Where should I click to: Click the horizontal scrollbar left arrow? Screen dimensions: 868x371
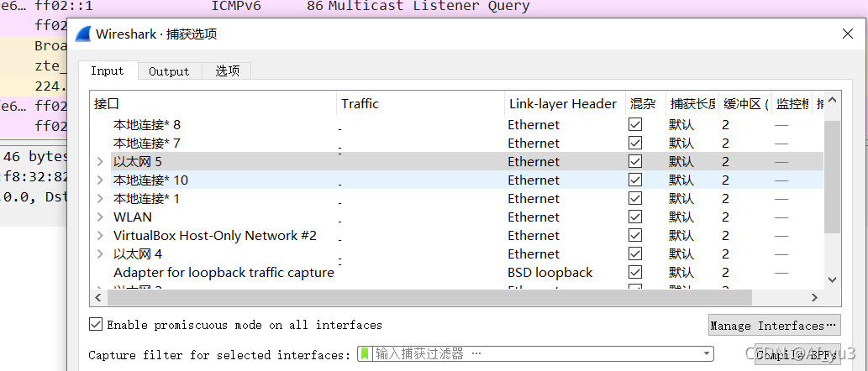(98, 297)
